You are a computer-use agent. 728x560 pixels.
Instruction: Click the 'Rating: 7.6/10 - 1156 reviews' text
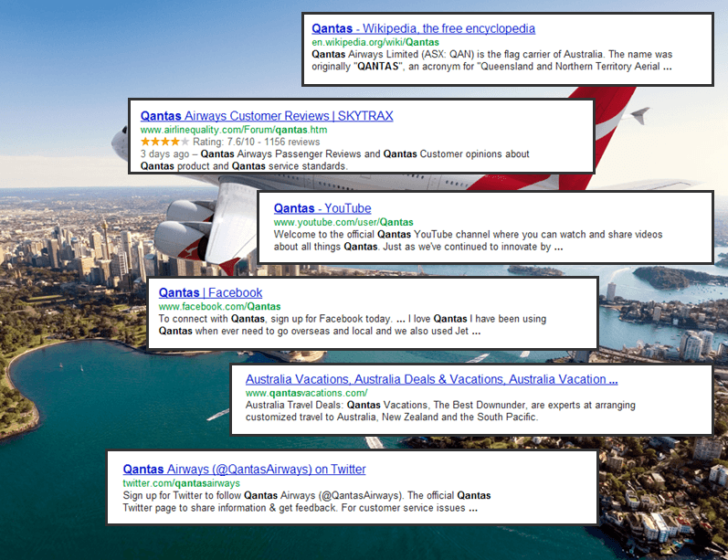(x=257, y=142)
